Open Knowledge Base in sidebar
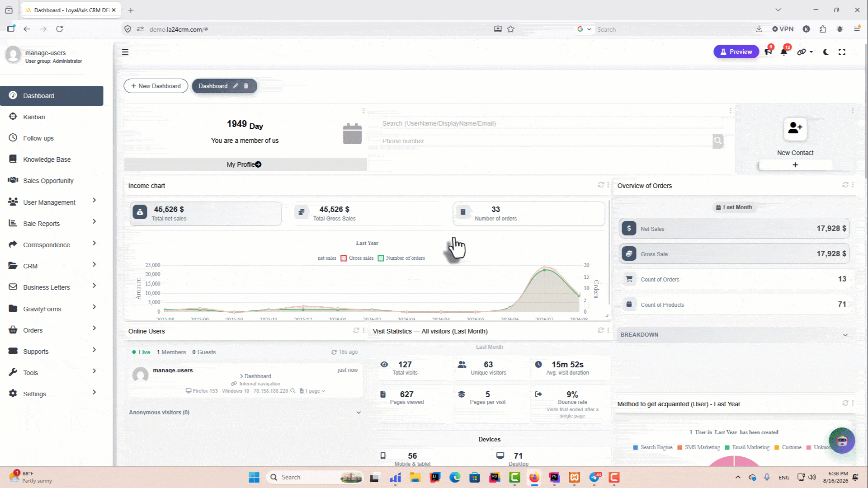The image size is (868, 488). 52,160
